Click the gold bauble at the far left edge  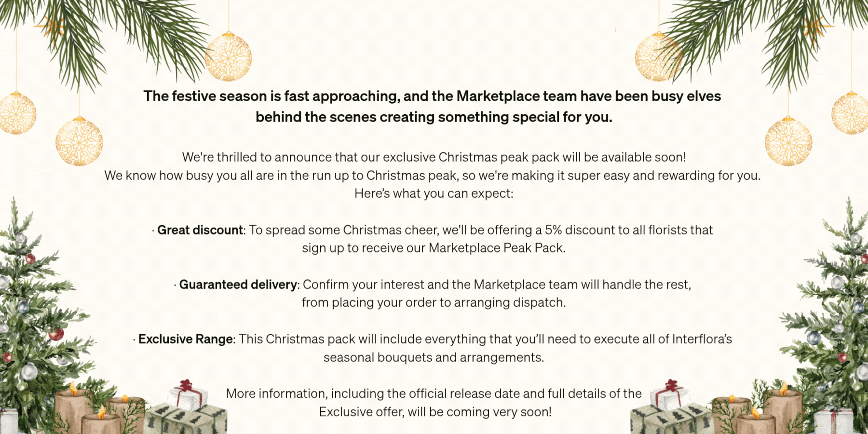(x=17, y=113)
